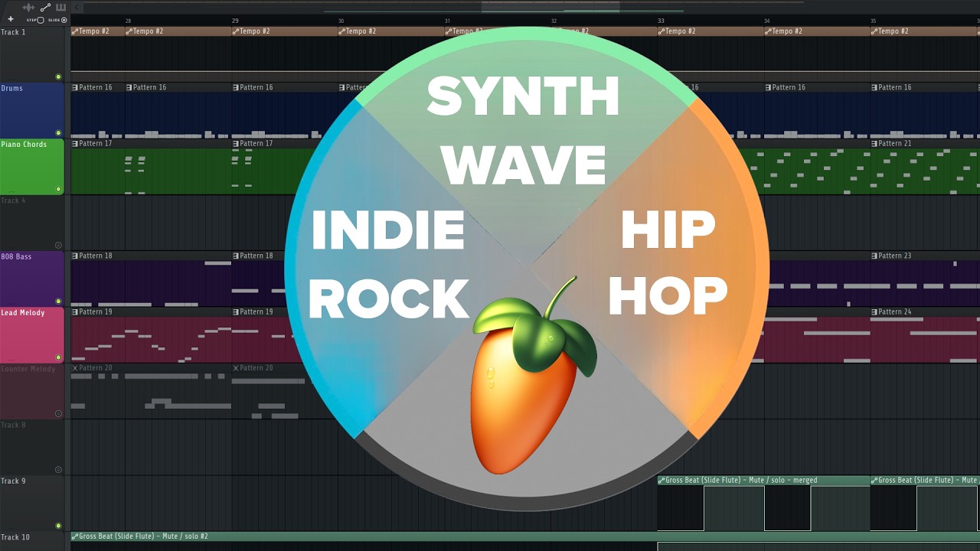
Task: Click bar 30 on the timeline ruler
Action: [341, 21]
